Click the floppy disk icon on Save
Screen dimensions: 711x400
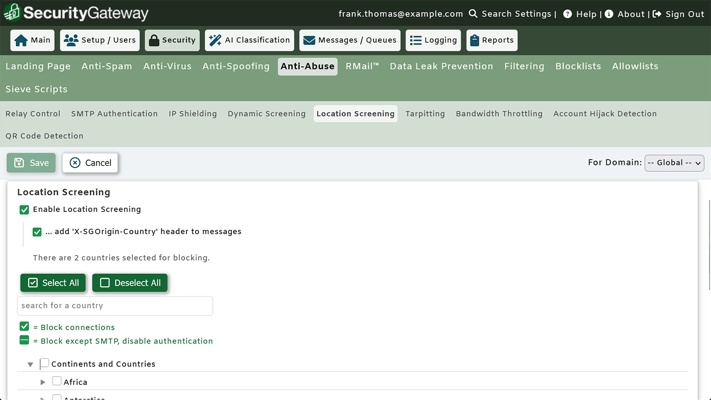tap(19, 163)
